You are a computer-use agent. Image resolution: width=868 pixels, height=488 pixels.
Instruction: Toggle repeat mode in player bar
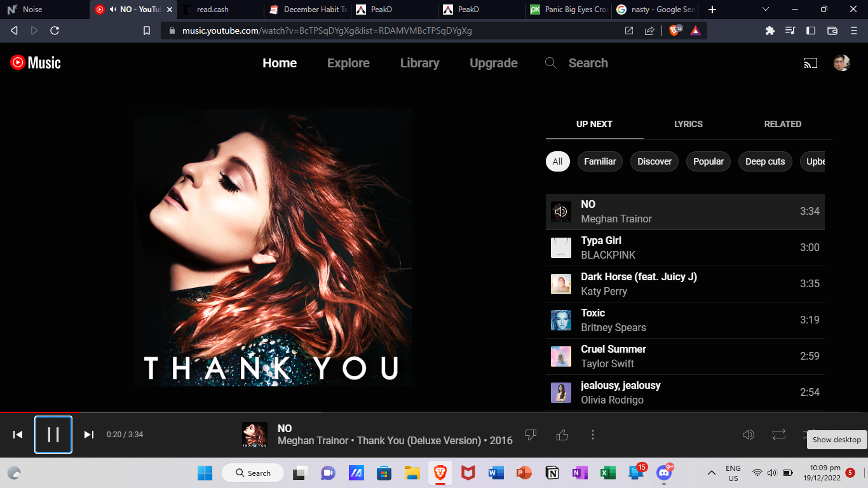point(779,435)
